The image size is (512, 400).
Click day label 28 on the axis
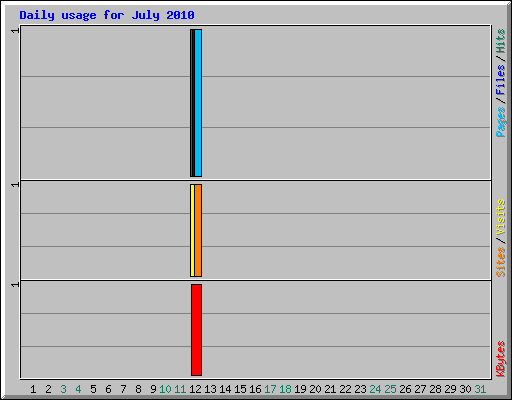[435, 389]
